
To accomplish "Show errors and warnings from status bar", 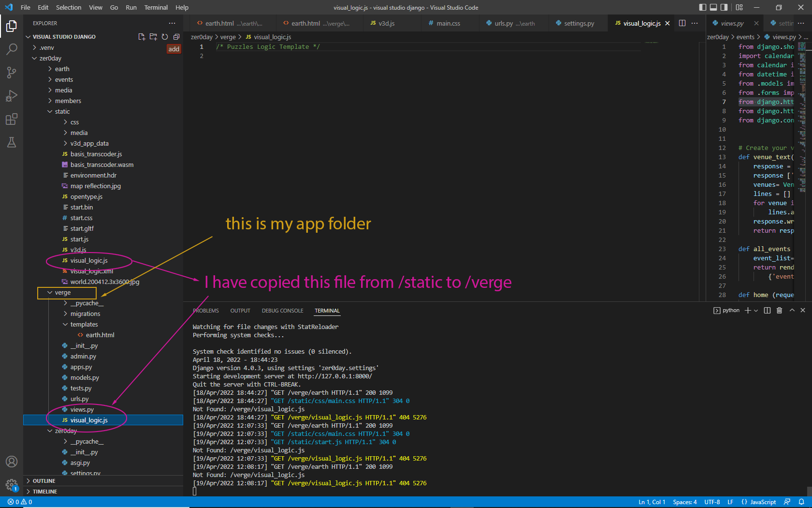I will (20, 502).
